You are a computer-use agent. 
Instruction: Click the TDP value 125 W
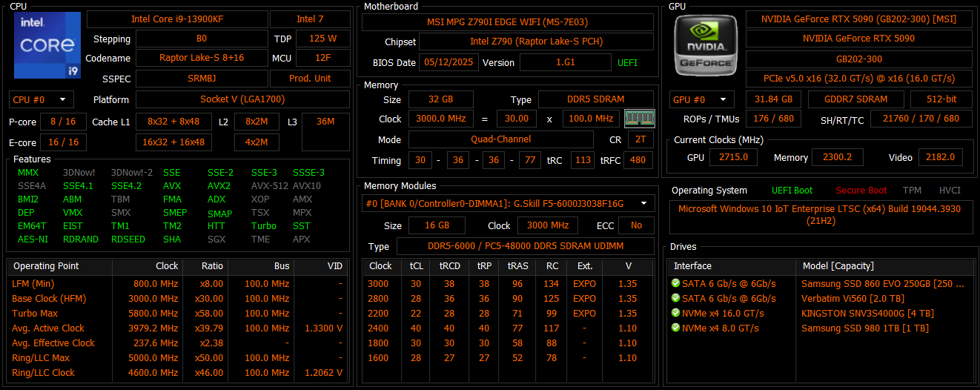click(322, 39)
